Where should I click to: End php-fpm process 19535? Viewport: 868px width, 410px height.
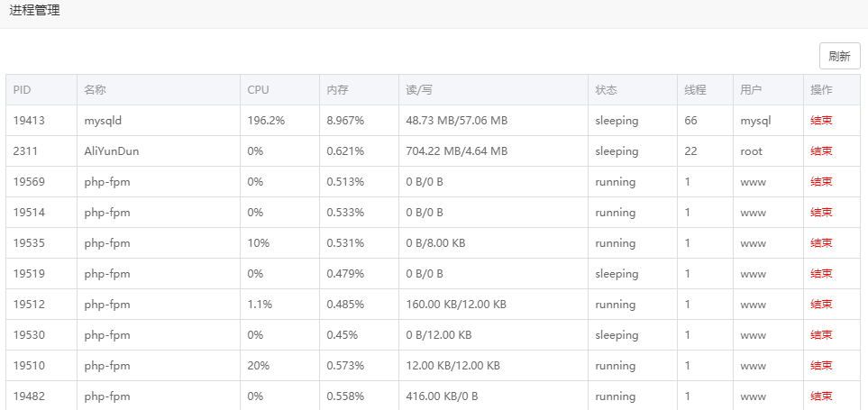[x=821, y=243]
